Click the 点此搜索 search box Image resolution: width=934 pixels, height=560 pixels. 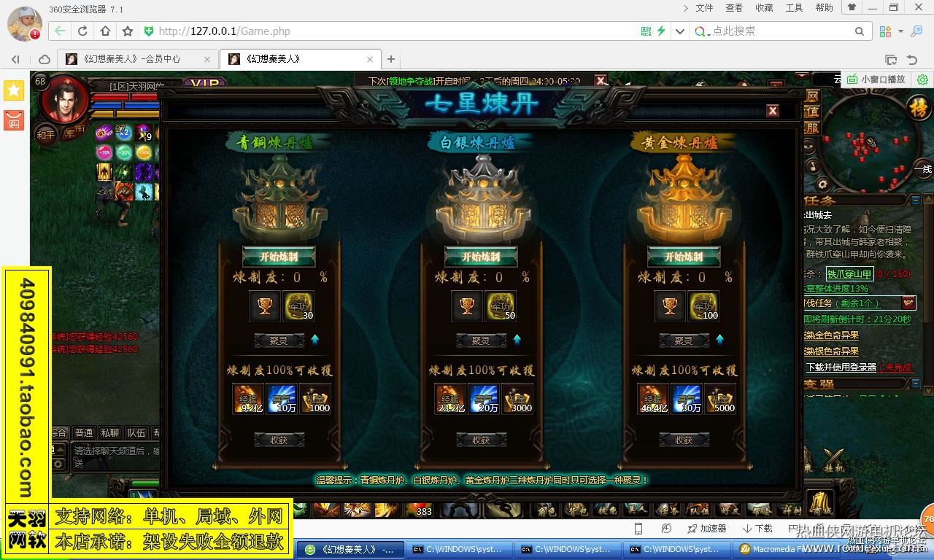[781, 31]
